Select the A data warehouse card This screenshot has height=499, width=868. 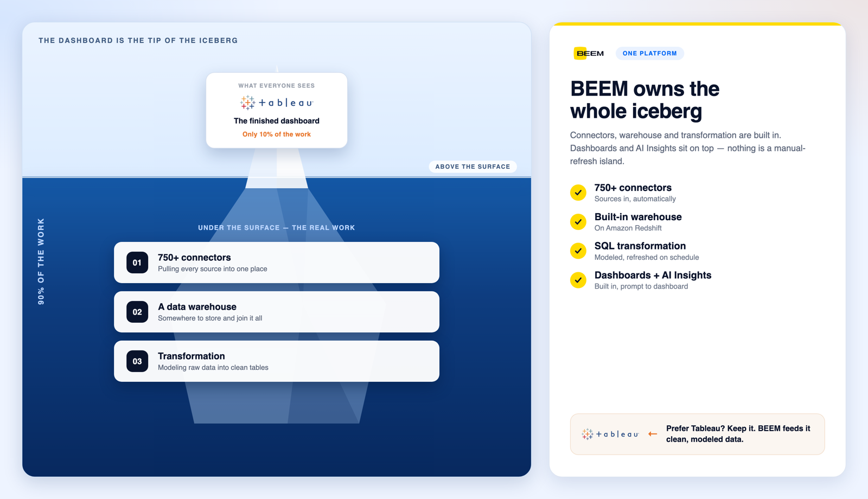[277, 312]
